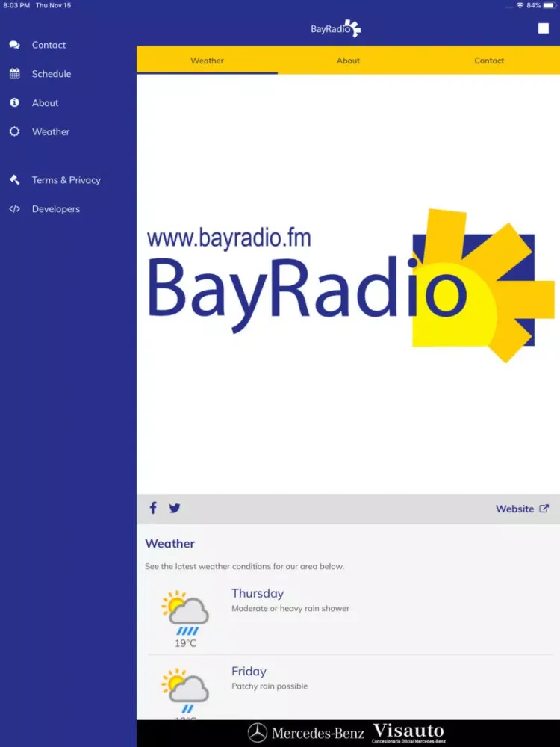Image resolution: width=560 pixels, height=747 pixels.
Task: Click the Contact speech bubbles icon in sidebar
Action: click(15, 45)
